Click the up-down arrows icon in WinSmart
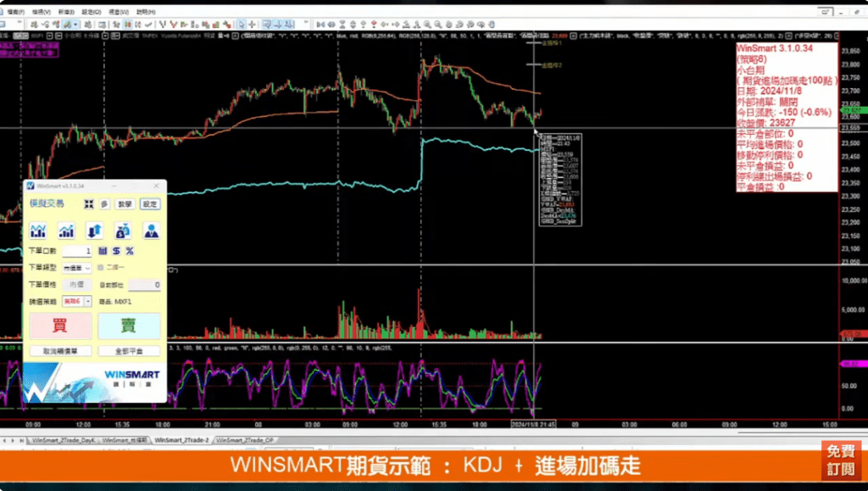The width and height of the screenshot is (868, 491). coord(95,231)
